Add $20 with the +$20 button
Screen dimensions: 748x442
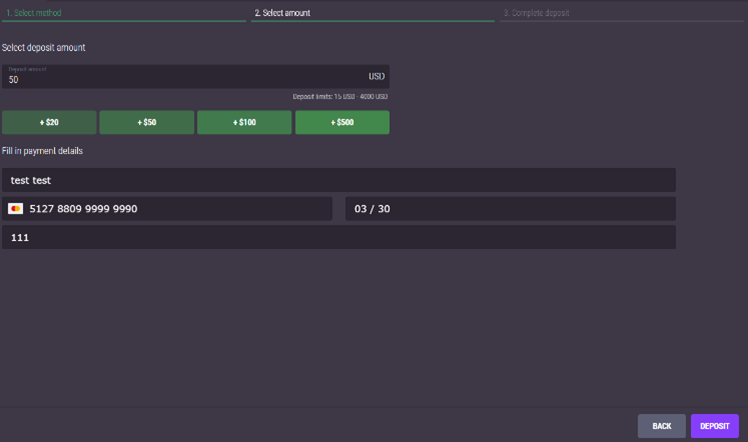(x=49, y=122)
